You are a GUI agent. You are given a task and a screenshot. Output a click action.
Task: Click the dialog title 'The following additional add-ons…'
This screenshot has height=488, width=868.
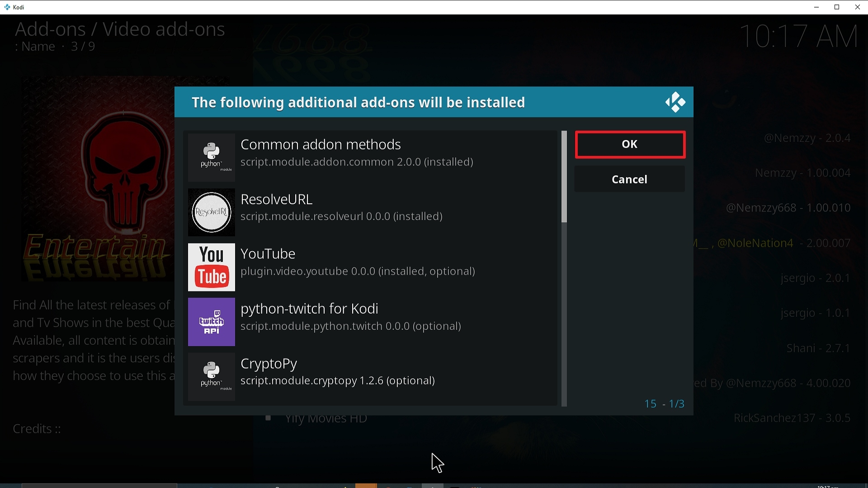pyautogui.click(x=359, y=103)
